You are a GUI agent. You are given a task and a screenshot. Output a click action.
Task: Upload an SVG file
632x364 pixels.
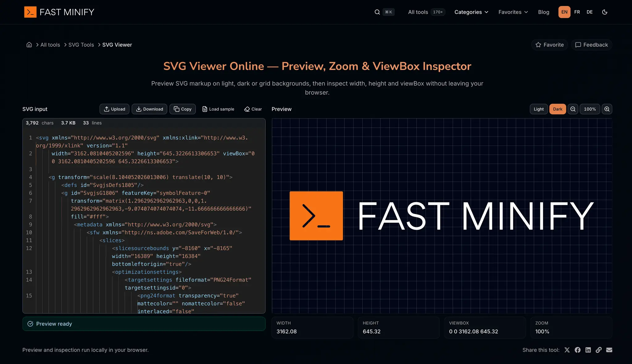pyautogui.click(x=114, y=109)
